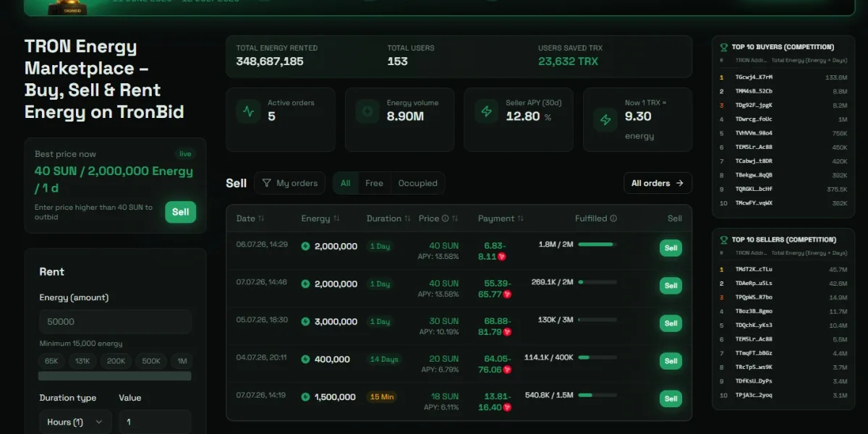
Task: Click the Top 10 Buyers trophy icon
Action: [x=724, y=47]
